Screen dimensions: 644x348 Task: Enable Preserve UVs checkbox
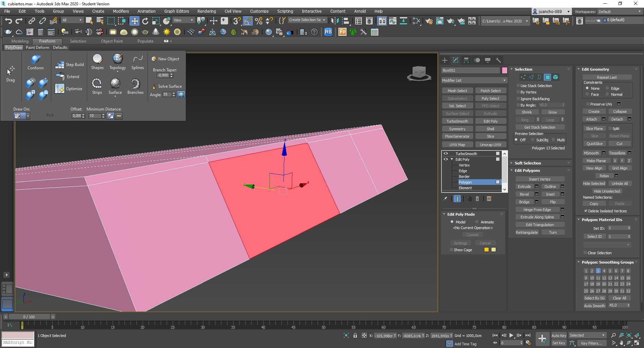click(588, 104)
